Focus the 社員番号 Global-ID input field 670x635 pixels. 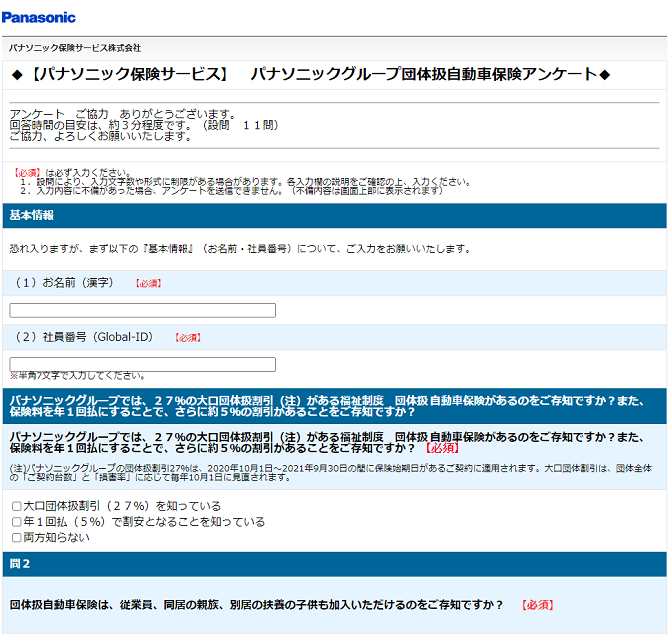[x=142, y=364]
